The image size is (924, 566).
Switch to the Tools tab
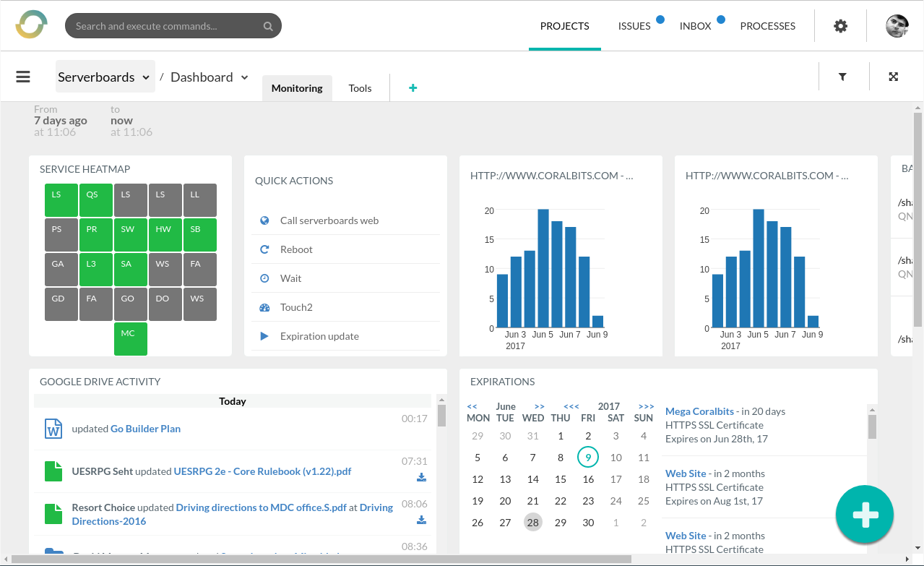(360, 88)
